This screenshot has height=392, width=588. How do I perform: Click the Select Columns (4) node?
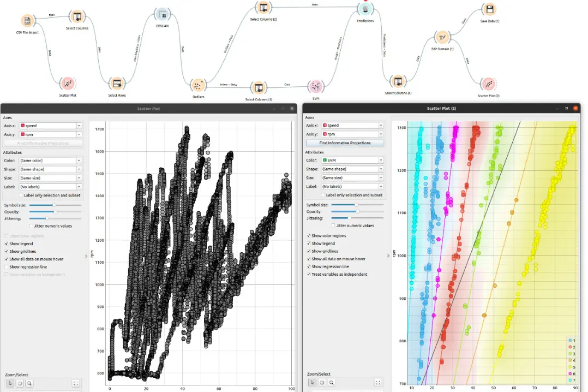click(x=398, y=81)
